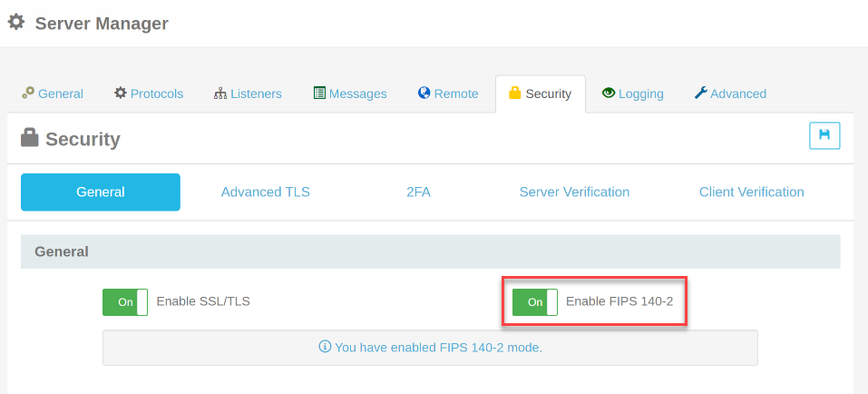Click the wrench icon on Advanced tab
This screenshot has width=868, height=394.
[x=700, y=93]
